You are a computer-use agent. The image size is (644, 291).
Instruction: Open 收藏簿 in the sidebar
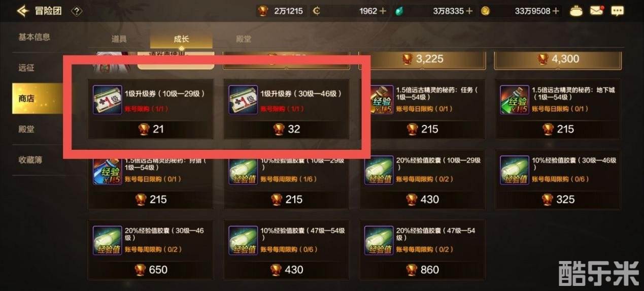[30, 160]
